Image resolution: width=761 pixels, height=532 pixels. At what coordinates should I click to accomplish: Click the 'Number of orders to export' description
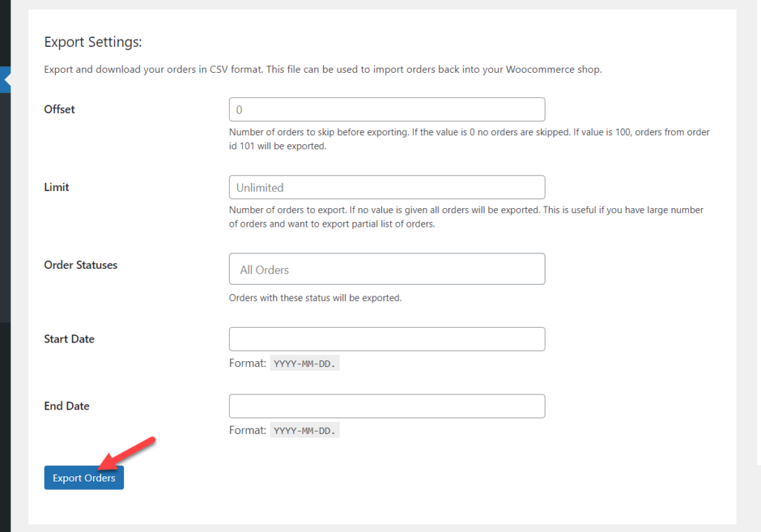pos(467,216)
